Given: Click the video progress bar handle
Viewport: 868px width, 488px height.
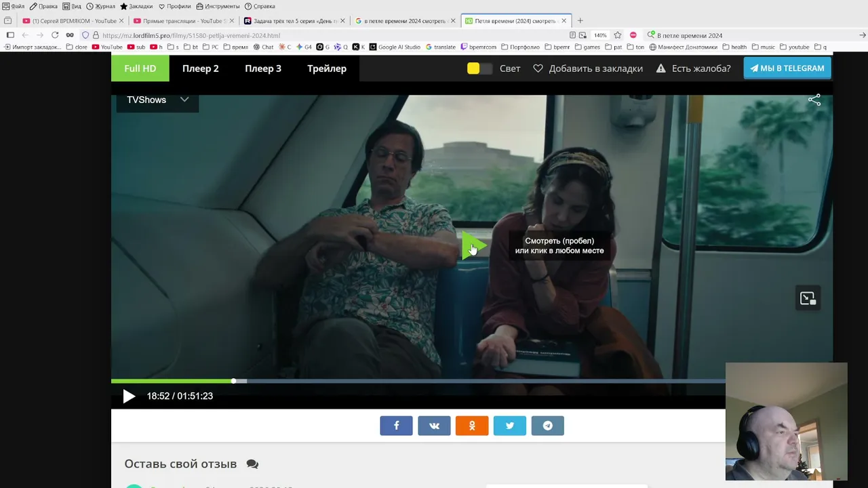Looking at the screenshot, I should coord(233,381).
